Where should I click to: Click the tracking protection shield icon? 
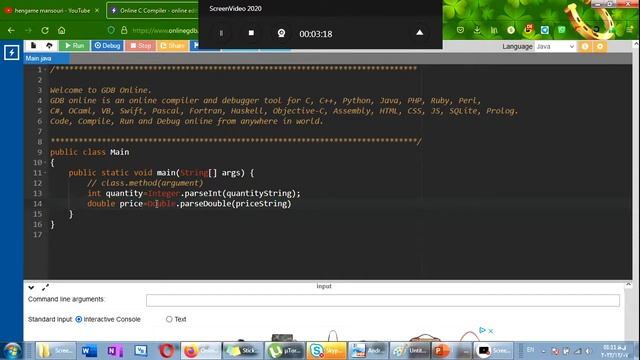pos(111,30)
